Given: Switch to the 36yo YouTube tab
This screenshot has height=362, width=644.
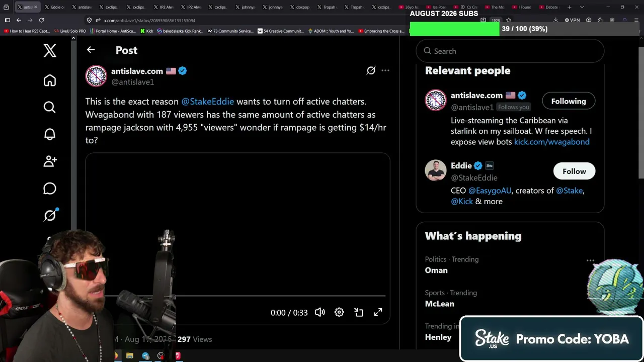Looking at the screenshot, I should pyautogui.click(x=409, y=7).
